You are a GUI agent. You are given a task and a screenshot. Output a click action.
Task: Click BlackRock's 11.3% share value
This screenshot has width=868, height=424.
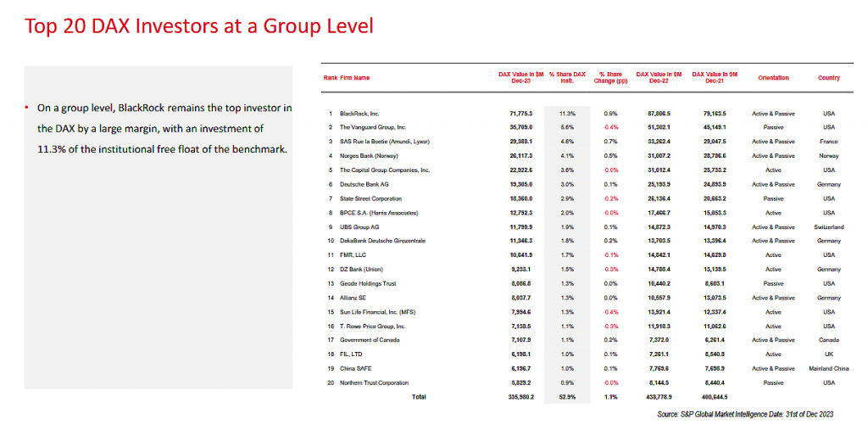567,113
